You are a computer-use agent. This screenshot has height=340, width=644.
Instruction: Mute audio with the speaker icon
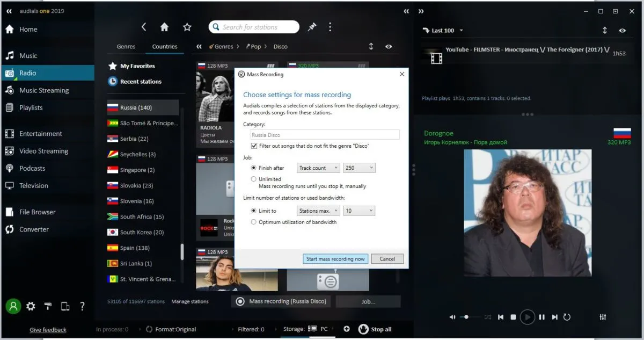[x=452, y=317]
